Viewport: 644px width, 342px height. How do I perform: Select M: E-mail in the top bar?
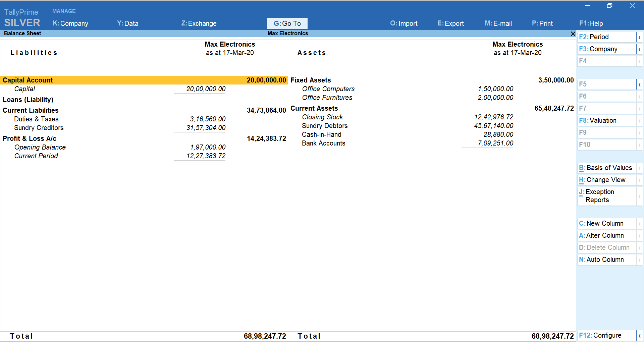498,23
